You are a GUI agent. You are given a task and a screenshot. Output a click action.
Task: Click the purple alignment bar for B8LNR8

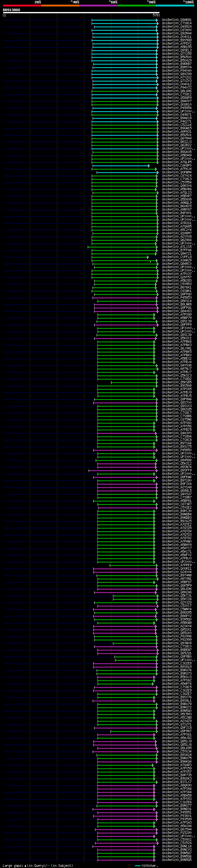coord(126,305)
